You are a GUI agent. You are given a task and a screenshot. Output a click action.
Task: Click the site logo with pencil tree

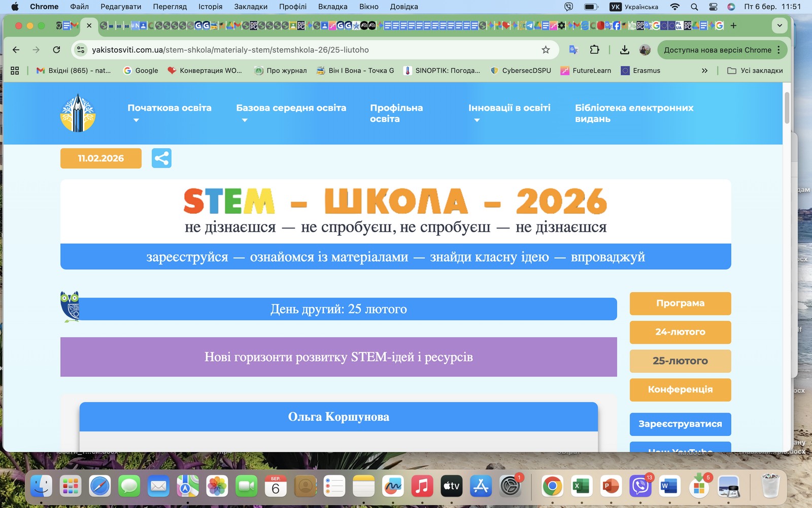[78, 113]
